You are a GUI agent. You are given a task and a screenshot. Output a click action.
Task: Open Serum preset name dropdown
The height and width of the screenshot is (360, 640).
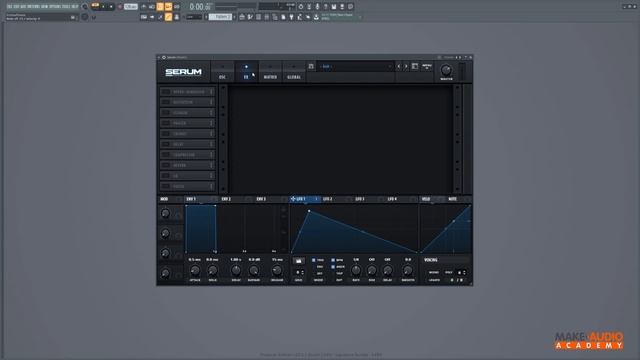356,66
